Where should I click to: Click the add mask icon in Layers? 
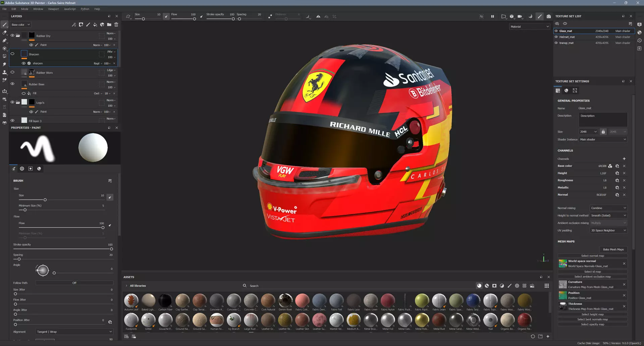[x=81, y=24]
